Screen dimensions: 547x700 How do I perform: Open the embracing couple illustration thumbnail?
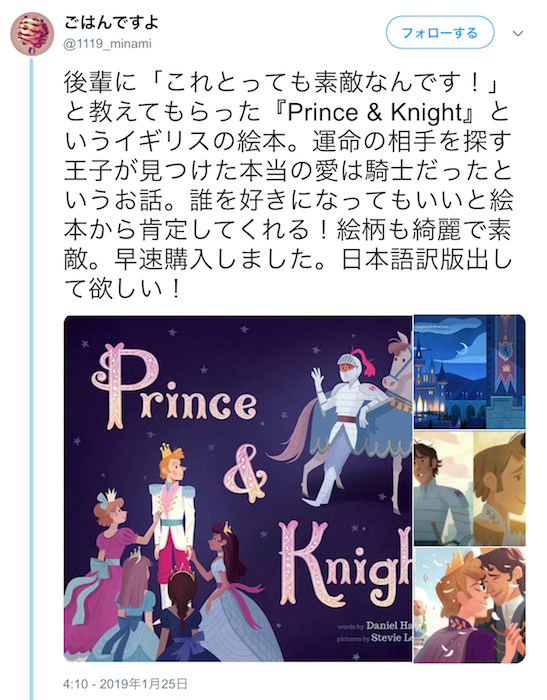470,605
